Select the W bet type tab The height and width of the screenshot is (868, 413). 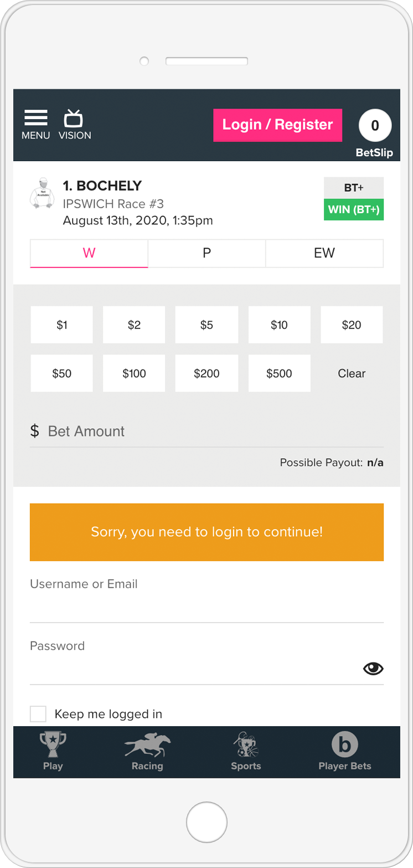pos(89,253)
